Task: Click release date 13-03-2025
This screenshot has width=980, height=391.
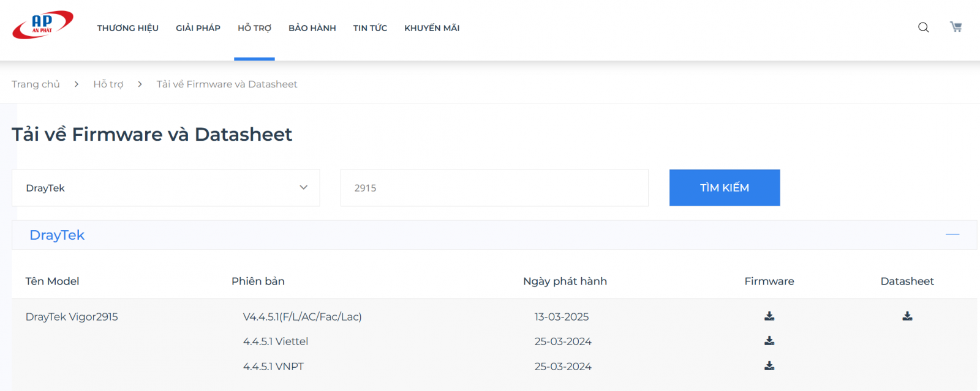Action: tap(562, 317)
